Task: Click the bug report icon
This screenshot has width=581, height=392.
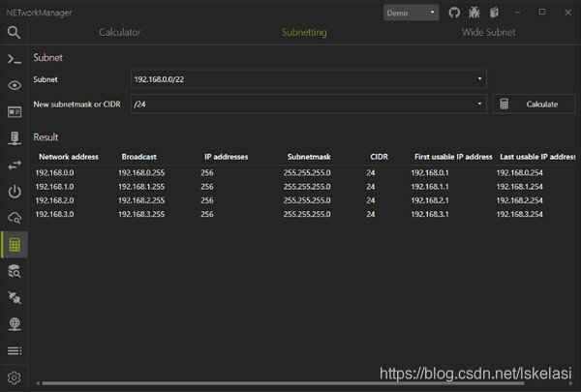Action: coord(474,13)
